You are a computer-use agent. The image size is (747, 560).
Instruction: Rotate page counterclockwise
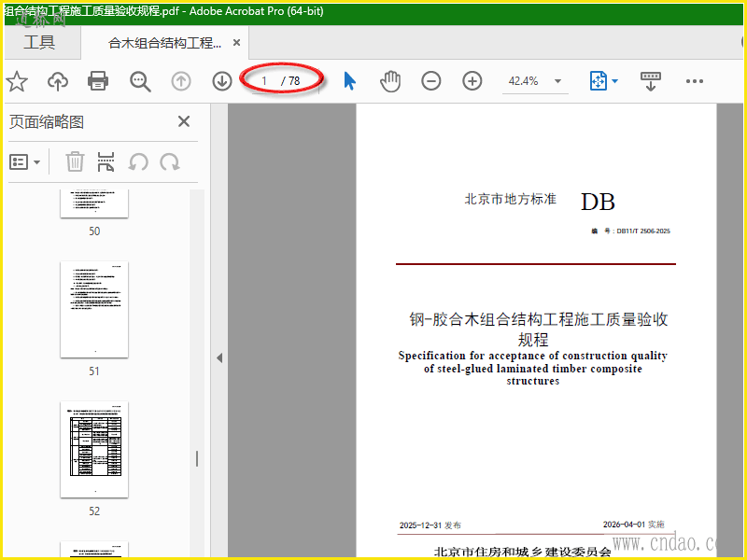pyautogui.click(x=138, y=162)
